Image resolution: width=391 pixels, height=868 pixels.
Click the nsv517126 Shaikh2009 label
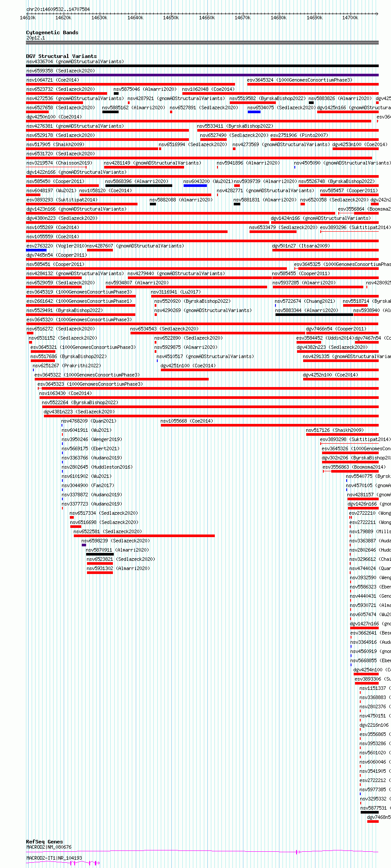(335, 430)
